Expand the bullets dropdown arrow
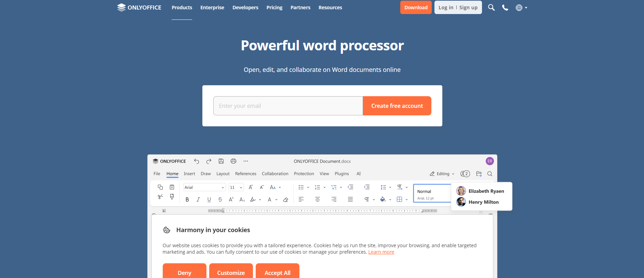The height and width of the screenshot is (278, 644). click(x=308, y=187)
